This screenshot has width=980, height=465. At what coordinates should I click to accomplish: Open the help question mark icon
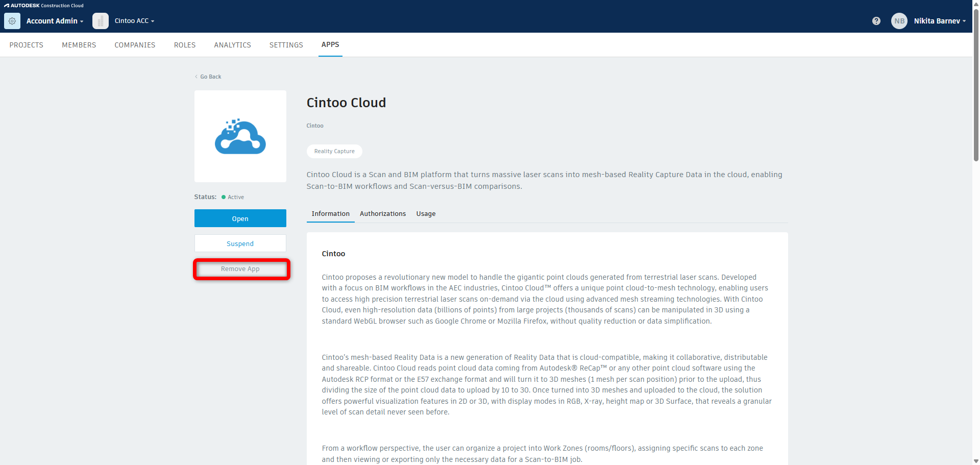coord(876,21)
